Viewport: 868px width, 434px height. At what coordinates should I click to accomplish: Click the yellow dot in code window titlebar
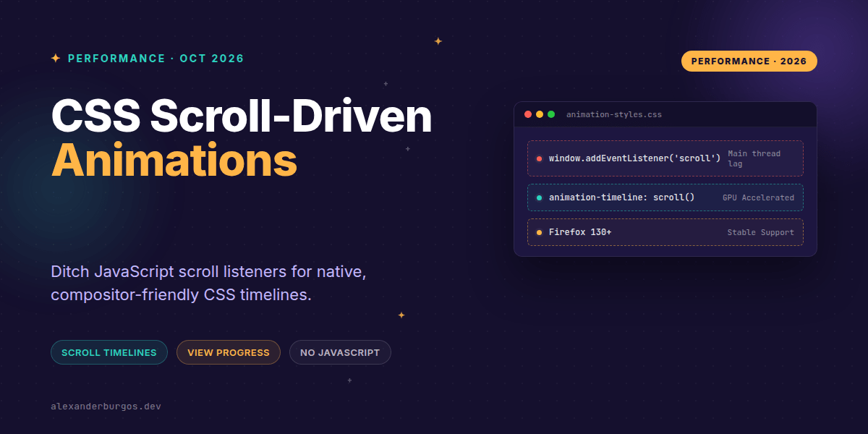point(540,114)
